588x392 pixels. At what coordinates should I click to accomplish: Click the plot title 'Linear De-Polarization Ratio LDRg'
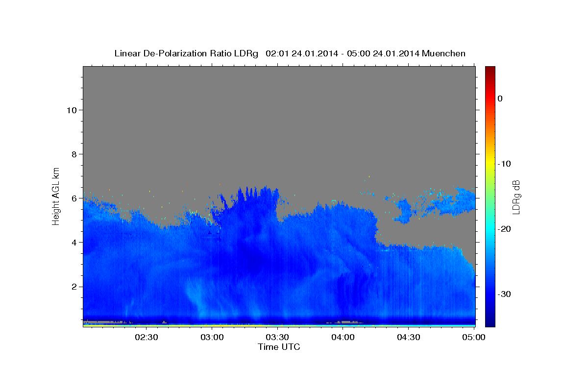point(186,53)
